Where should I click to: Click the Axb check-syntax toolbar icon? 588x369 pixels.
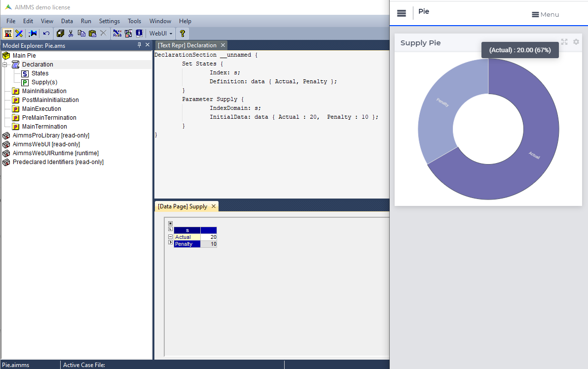117,34
